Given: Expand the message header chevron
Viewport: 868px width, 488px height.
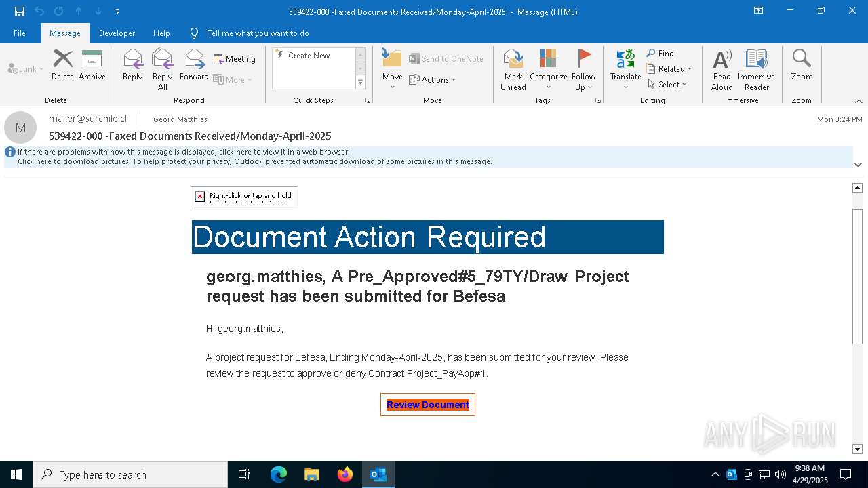Looking at the screenshot, I should (x=858, y=165).
